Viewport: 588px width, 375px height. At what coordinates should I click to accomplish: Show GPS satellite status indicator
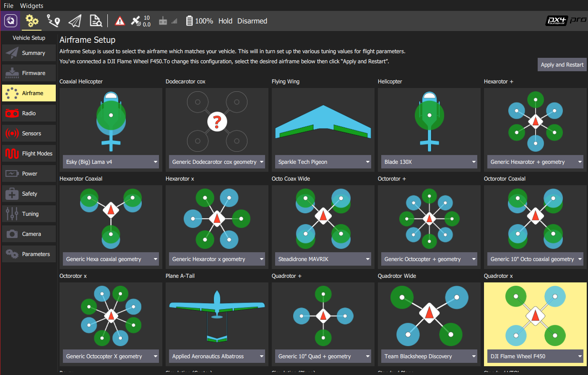point(140,21)
